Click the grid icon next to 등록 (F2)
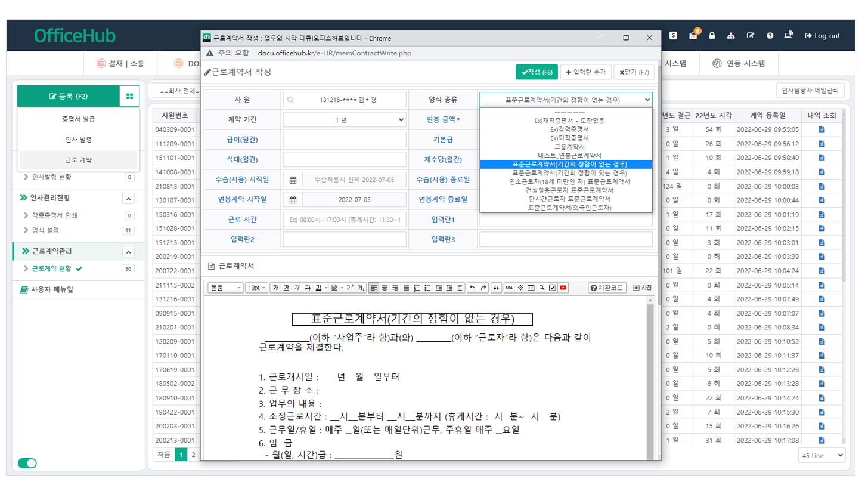Screen dimensions: 868x491 [129, 96]
